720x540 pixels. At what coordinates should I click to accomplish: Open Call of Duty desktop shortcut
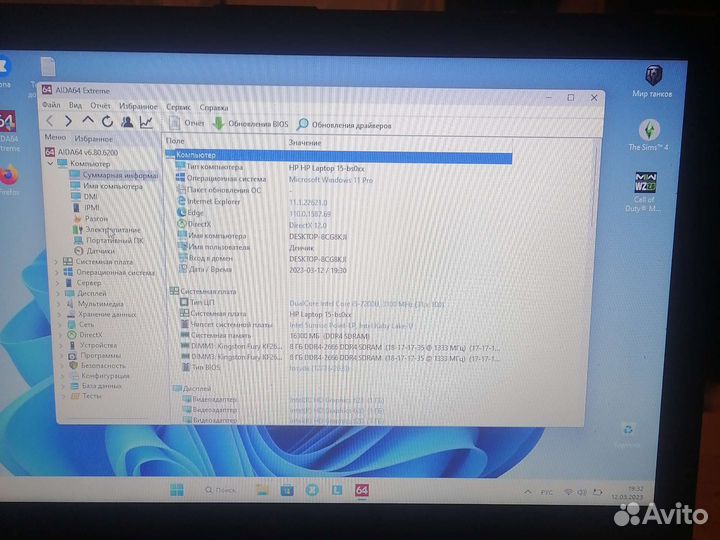[643, 191]
